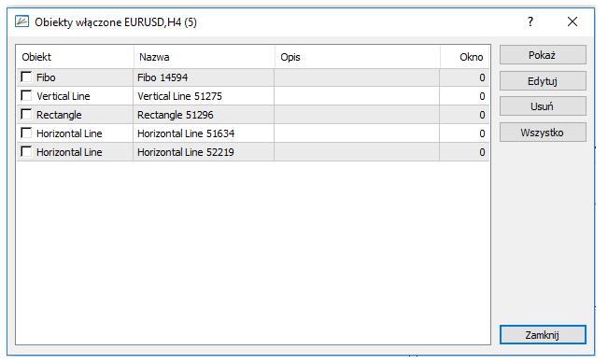Sort by the Obiekt column header
This screenshot has height=364, width=608.
click(x=76, y=57)
